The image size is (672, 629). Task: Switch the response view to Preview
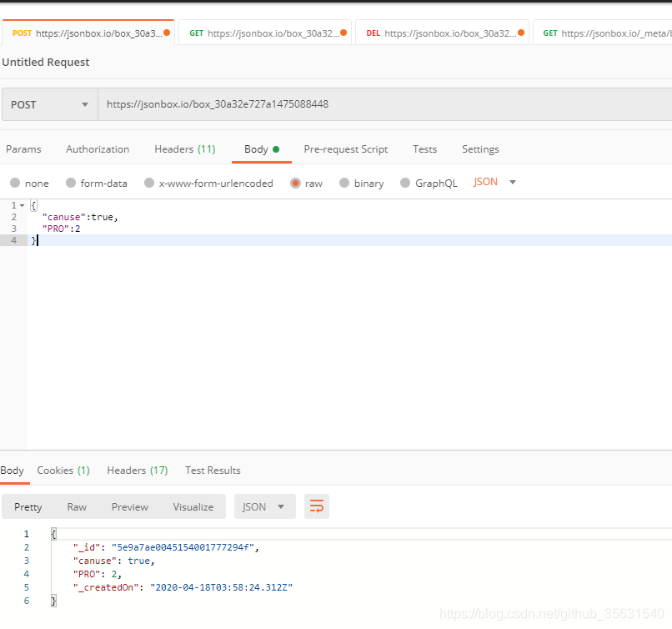pos(129,506)
